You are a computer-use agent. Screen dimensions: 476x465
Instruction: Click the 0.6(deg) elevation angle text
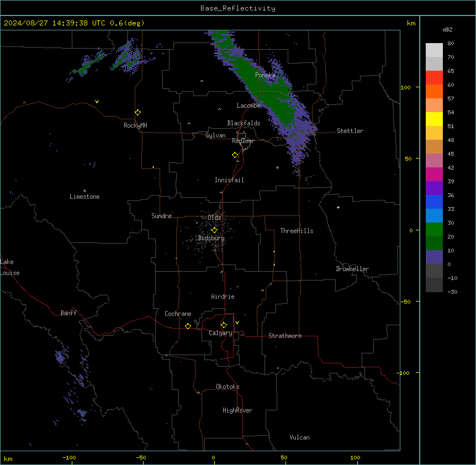(x=127, y=23)
